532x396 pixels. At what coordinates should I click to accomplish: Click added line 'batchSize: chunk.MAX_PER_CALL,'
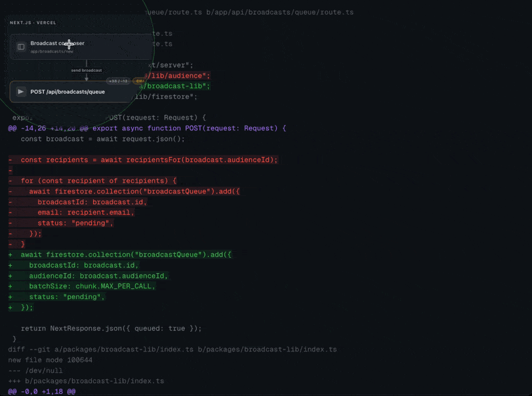(x=82, y=286)
